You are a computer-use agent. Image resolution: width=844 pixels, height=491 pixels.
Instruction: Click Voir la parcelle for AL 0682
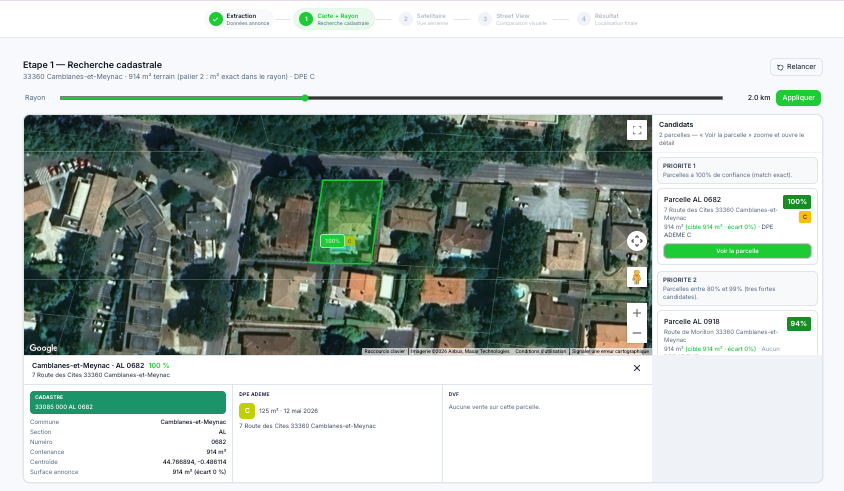[737, 251]
